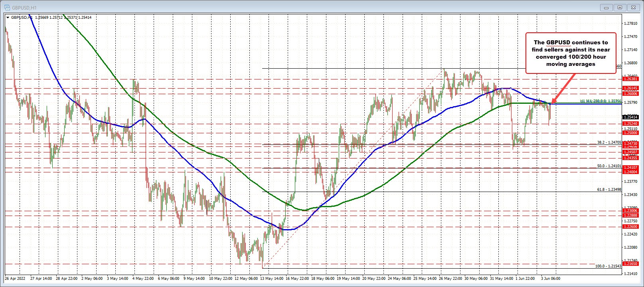644x287 pixels.
Task: Click the 1.23770 price scale value
Action: coord(631,182)
